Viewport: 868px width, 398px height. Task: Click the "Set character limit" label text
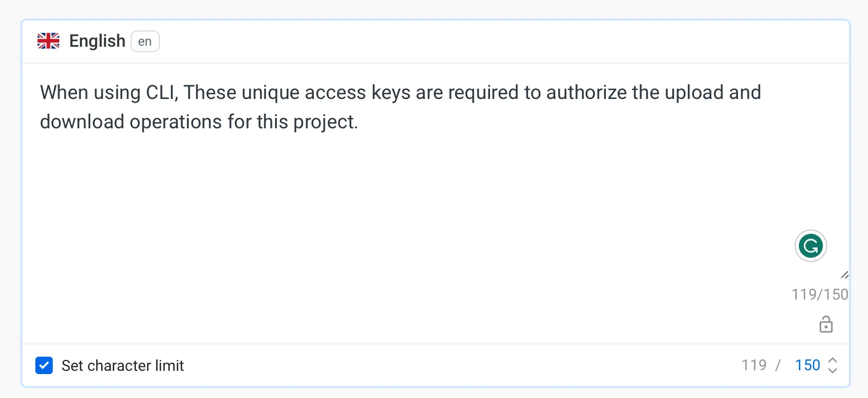tap(122, 365)
